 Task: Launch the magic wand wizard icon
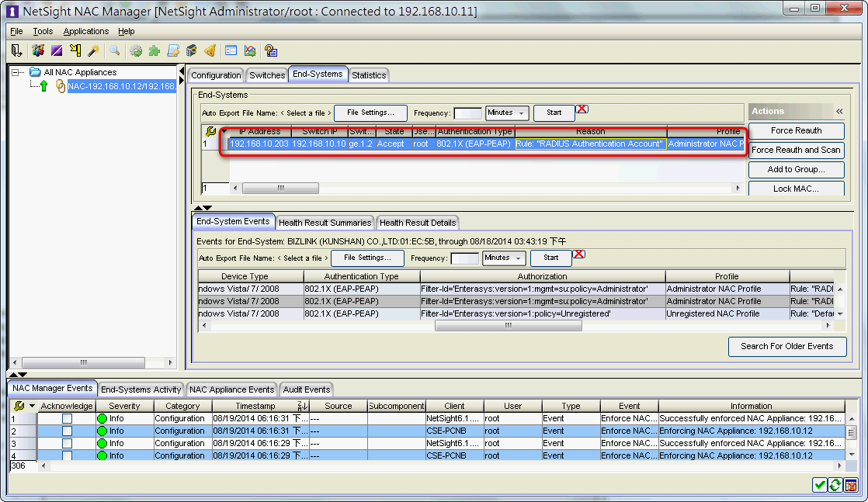pyautogui.click(x=93, y=51)
